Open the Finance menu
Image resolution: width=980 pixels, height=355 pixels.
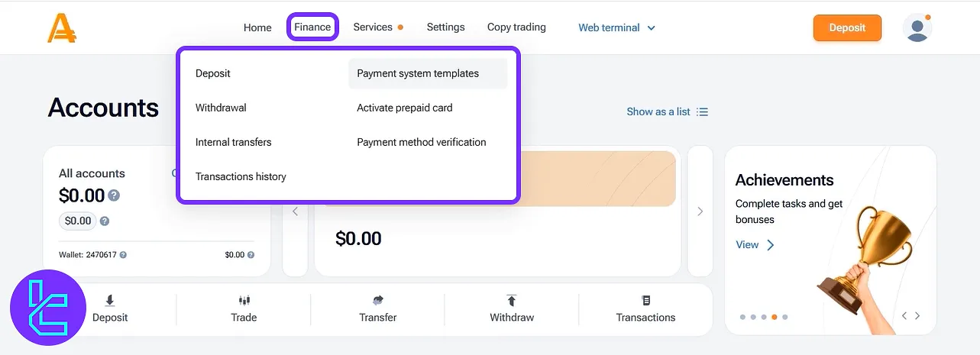click(312, 27)
